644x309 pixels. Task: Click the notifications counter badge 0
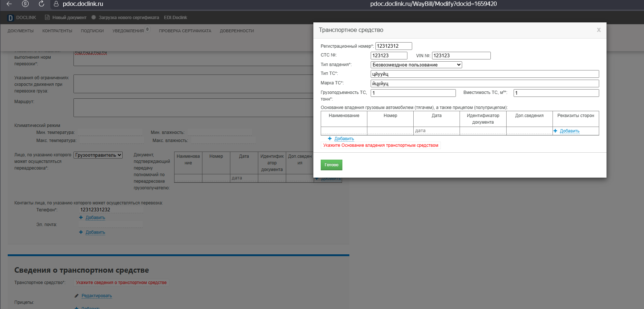(147, 29)
